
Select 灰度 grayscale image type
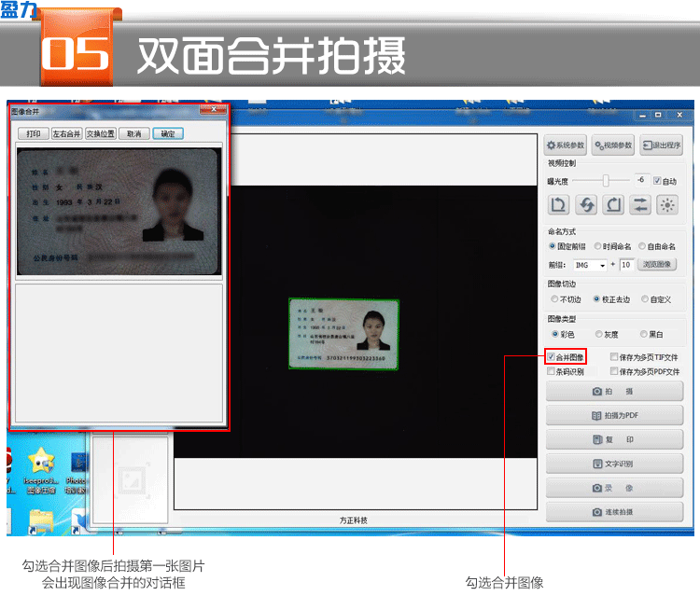click(x=599, y=334)
